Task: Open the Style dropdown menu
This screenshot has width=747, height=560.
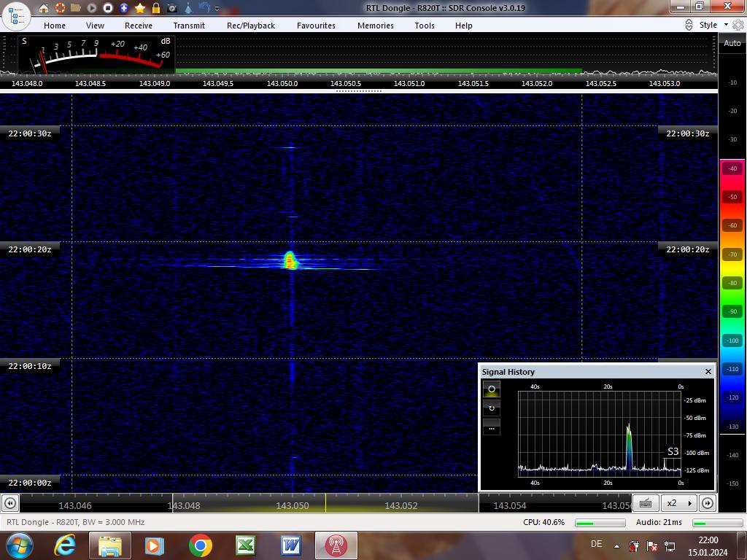Action: 713,25
